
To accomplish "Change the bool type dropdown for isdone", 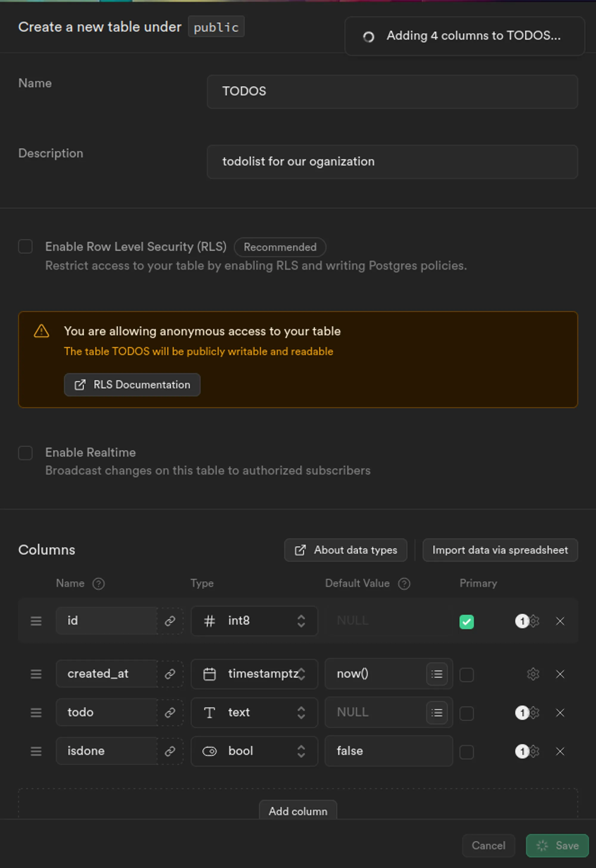I will pyautogui.click(x=254, y=751).
